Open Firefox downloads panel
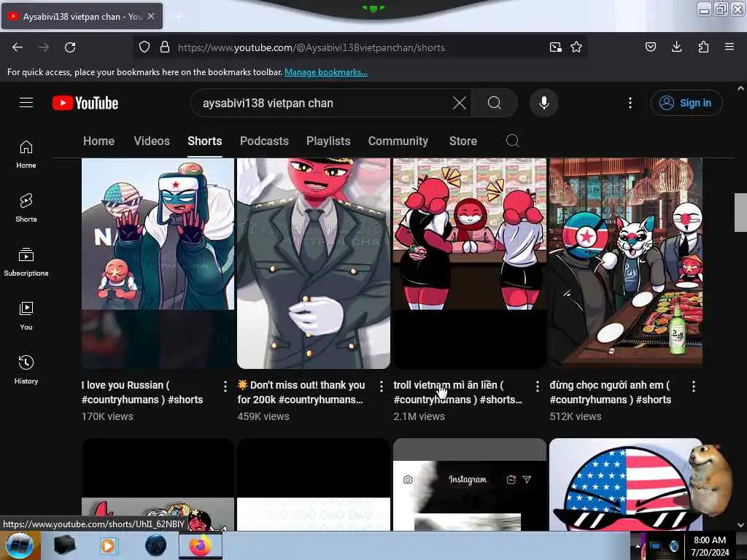The height and width of the screenshot is (560, 747). pos(676,47)
